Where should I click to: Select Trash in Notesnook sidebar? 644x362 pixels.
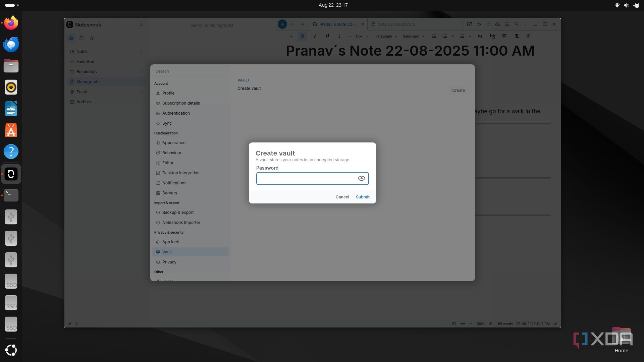(x=106, y=92)
